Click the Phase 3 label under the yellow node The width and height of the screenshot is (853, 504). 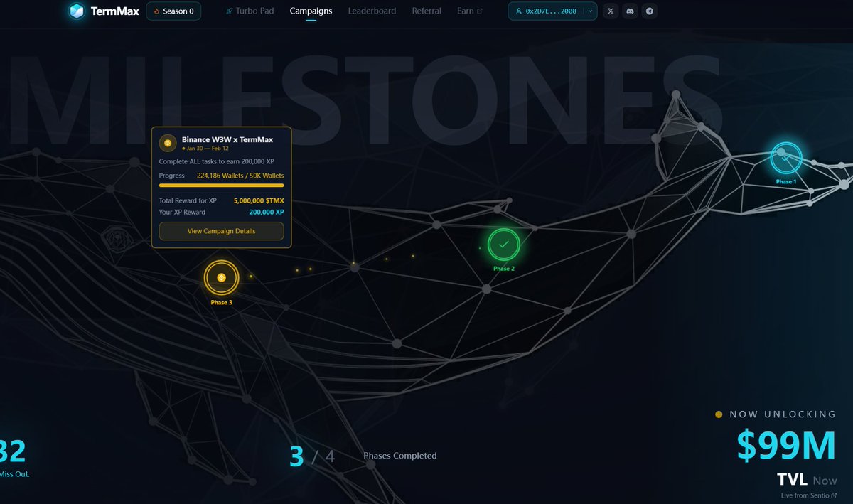[221, 303]
